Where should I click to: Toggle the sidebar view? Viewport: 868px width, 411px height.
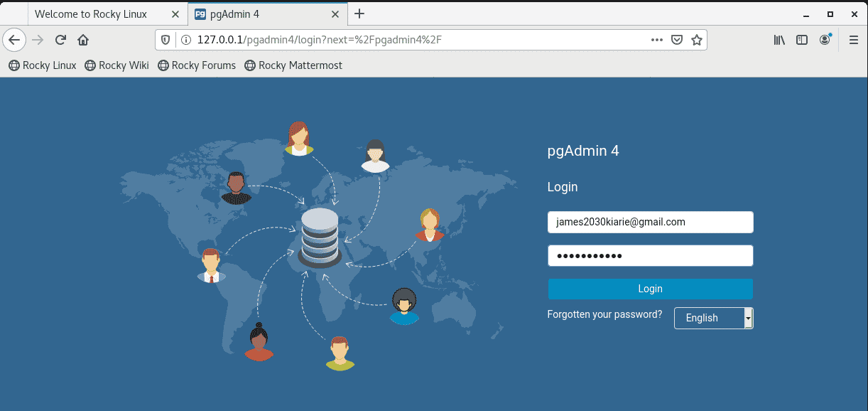(x=802, y=40)
